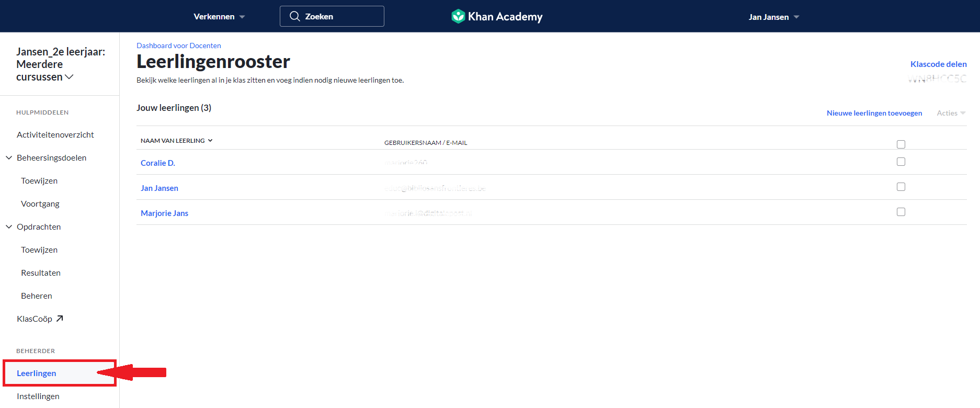Click the Khan Academy logo
This screenshot has height=408, width=980.
pos(497,16)
